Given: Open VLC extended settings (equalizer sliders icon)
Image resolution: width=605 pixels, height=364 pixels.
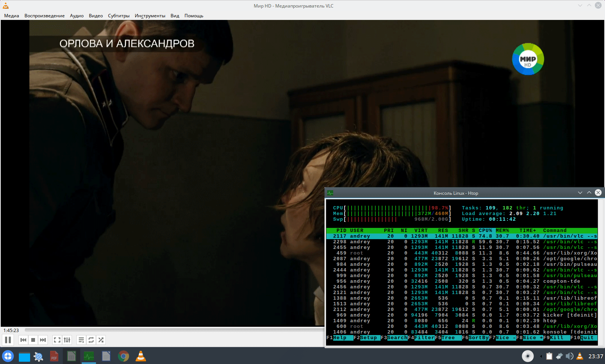Looking at the screenshot, I should (67, 340).
